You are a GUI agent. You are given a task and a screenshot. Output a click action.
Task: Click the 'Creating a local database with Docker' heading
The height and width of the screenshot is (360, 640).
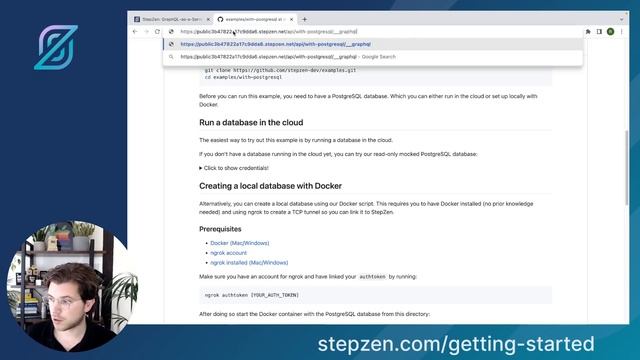point(270,186)
